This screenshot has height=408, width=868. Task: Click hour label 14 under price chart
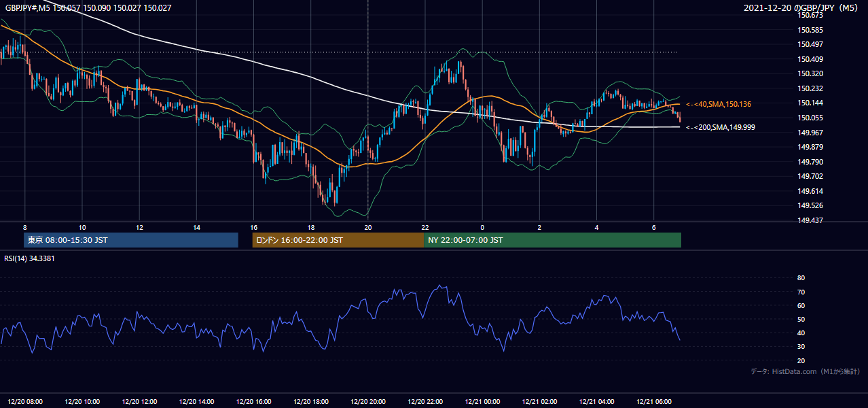[196, 227]
